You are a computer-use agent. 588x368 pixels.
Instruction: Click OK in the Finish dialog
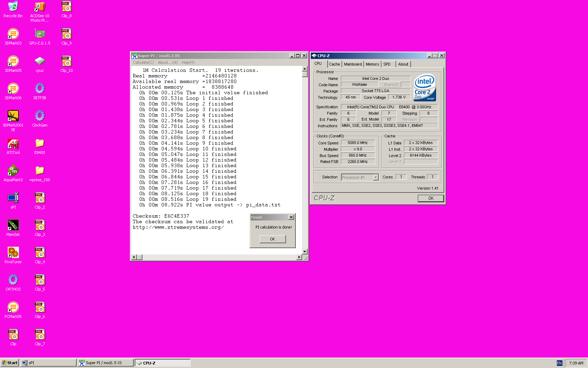(x=273, y=239)
